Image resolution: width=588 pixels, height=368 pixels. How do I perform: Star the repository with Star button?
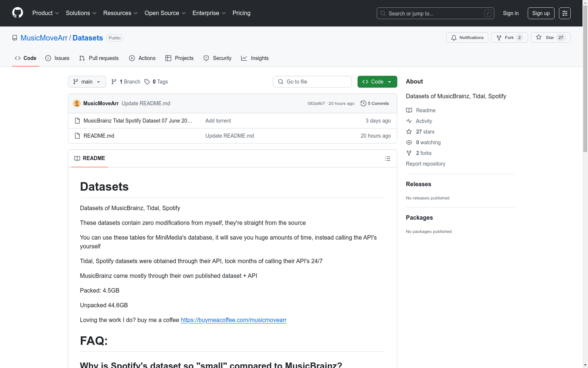coord(551,38)
